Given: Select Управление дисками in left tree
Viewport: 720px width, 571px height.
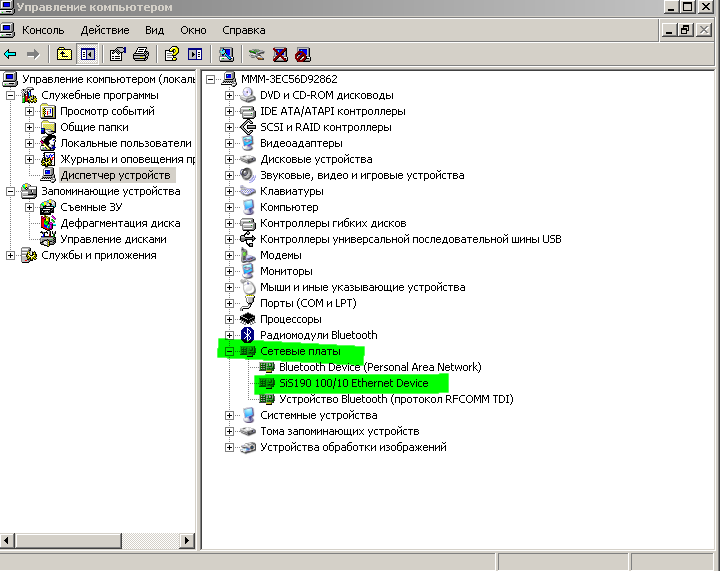Looking at the screenshot, I should 113,239.
